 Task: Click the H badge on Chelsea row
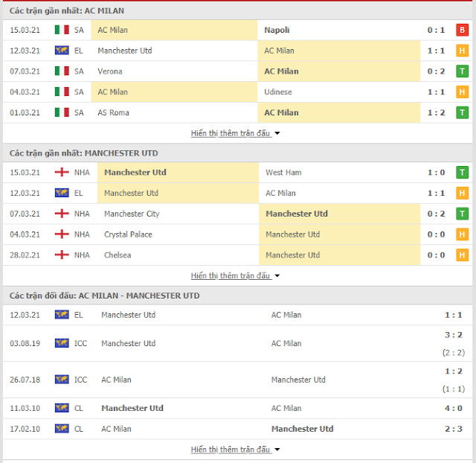click(x=462, y=255)
